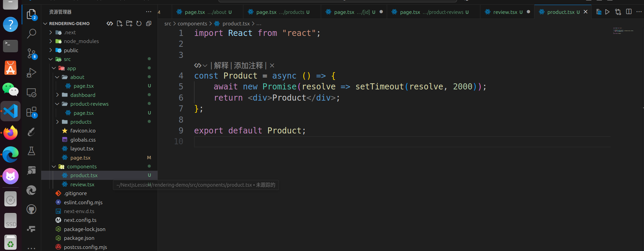Create a new file in explorer
644x251 pixels.
(120, 23)
